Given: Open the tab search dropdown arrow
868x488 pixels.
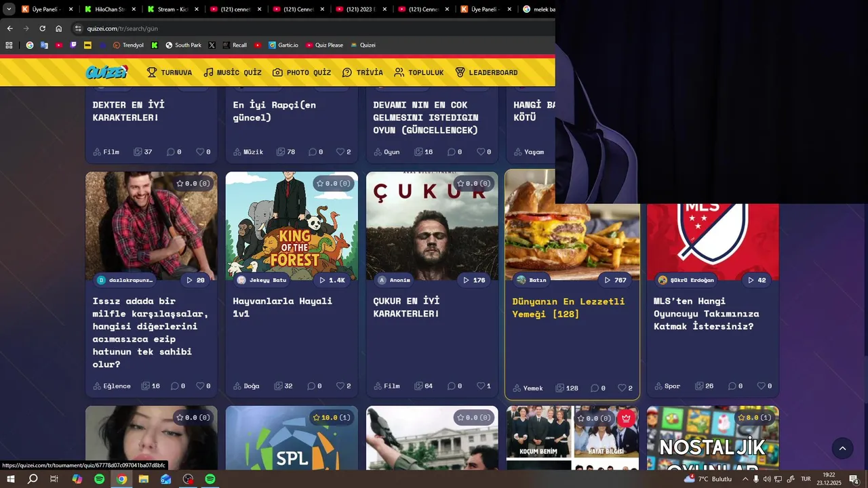Looking at the screenshot, I should pyautogui.click(x=9, y=9).
